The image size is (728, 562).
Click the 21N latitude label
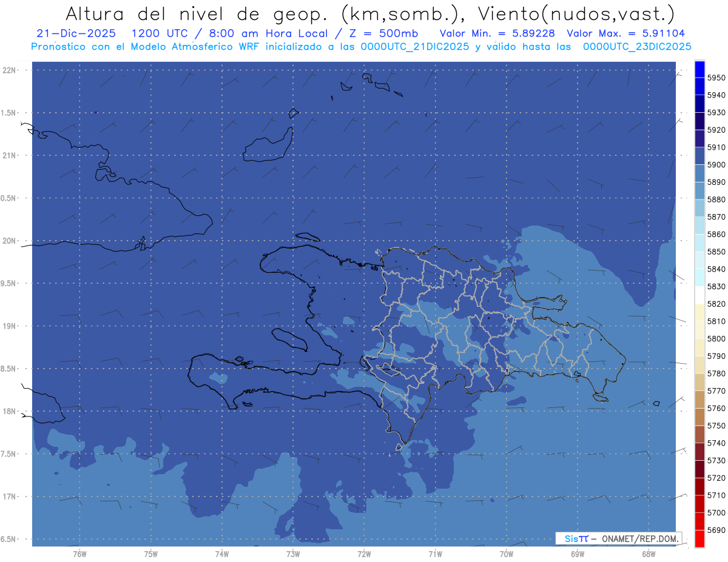(10, 156)
